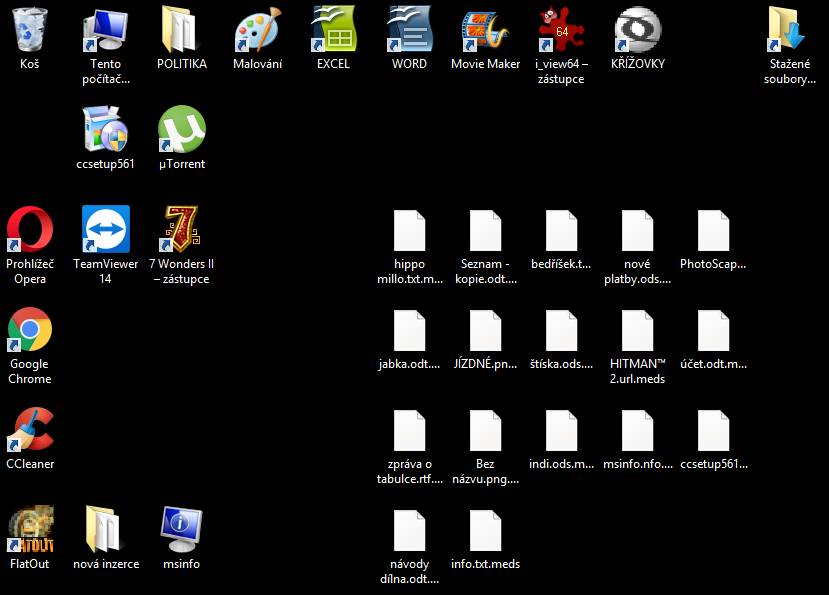Image resolution: width=829 pixels, height=595 pixels.
Task: Click the bedříšek file icon
Action: (x=561, y=231)
